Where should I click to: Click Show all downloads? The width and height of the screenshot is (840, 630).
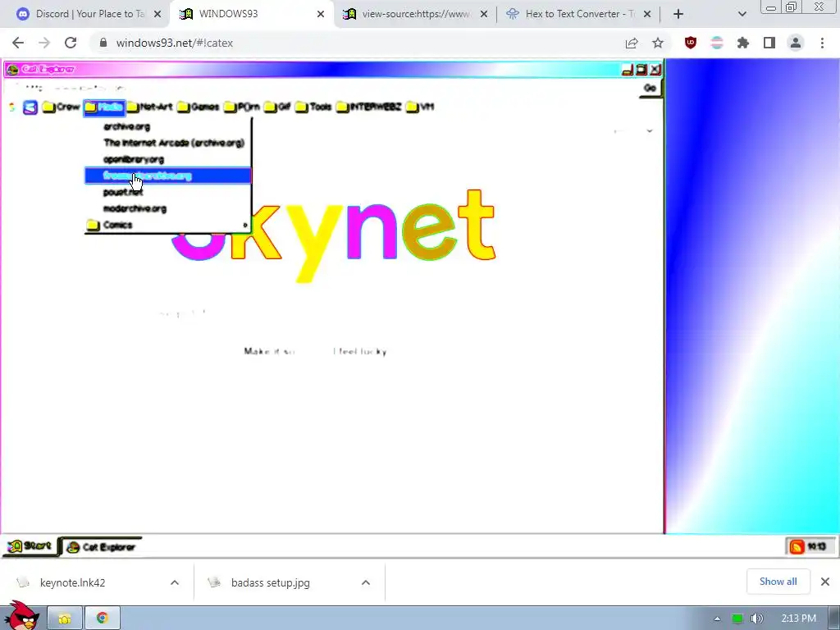coord(778,582)
